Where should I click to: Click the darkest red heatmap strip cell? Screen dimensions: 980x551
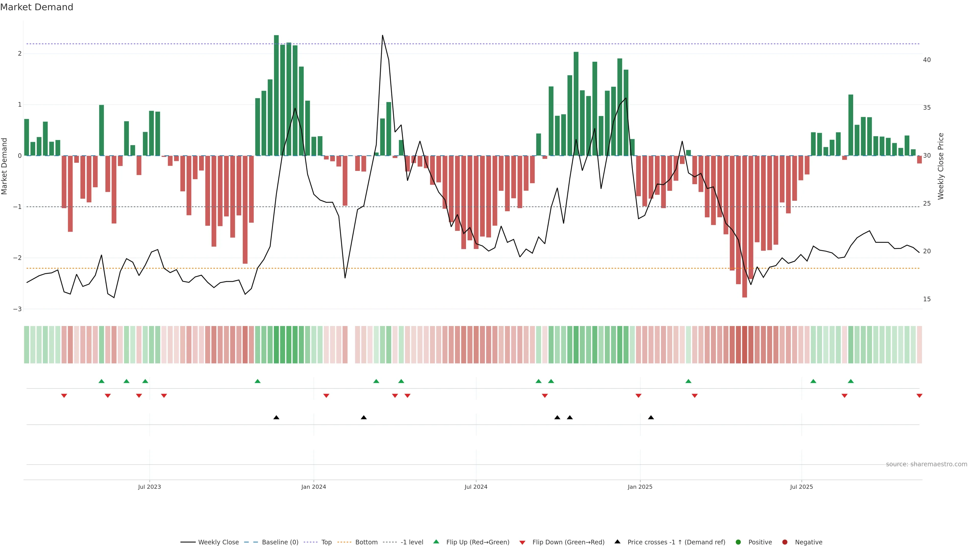[x=744, y=345]
